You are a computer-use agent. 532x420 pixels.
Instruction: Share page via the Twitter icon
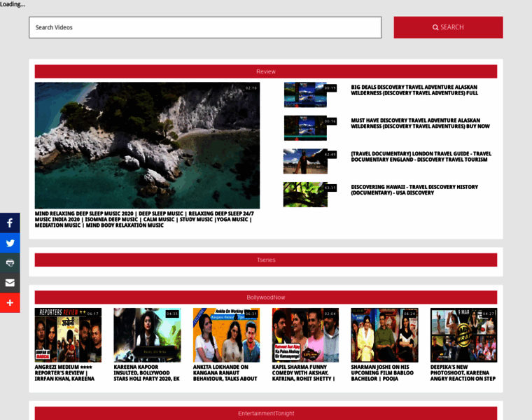[10, 243]
